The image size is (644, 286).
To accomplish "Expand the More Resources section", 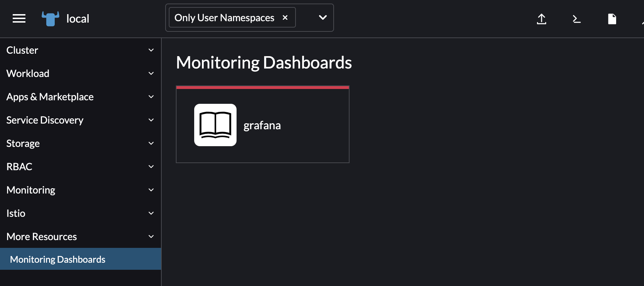I will (42, 237).
